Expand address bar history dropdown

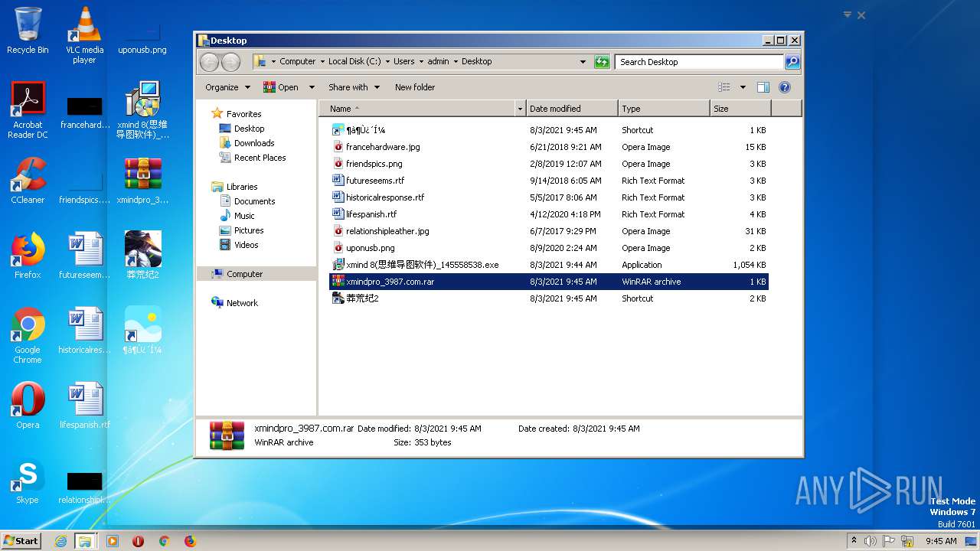tap(583, 62)
